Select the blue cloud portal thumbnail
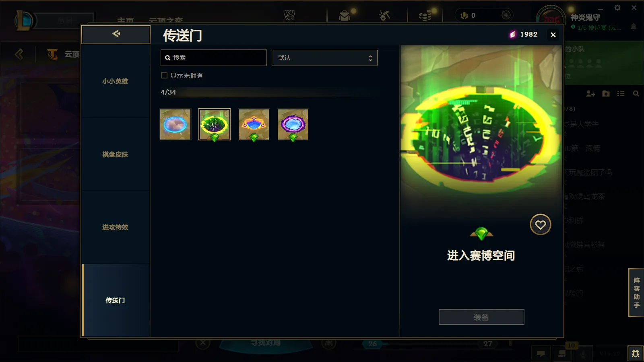This screenshot has height=362, width=644. [175, 124]
